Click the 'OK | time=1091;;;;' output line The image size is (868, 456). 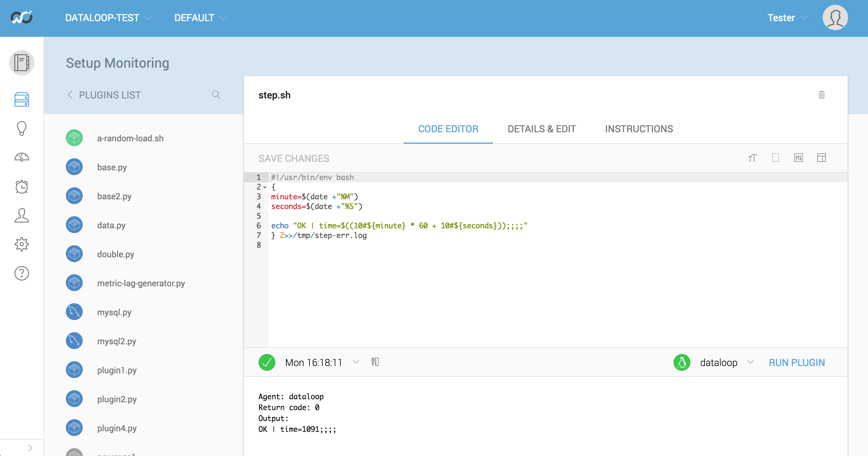(x=297, y=429)
